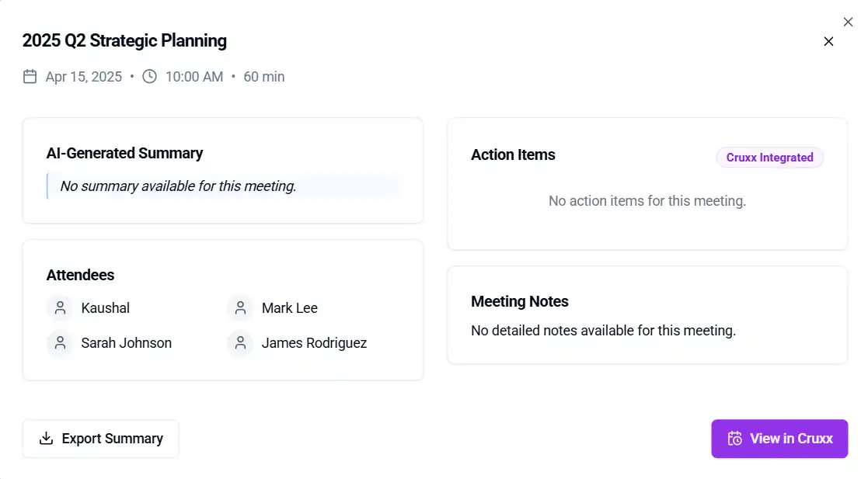Click the 'No summary available' text block

tap(178, 186)
